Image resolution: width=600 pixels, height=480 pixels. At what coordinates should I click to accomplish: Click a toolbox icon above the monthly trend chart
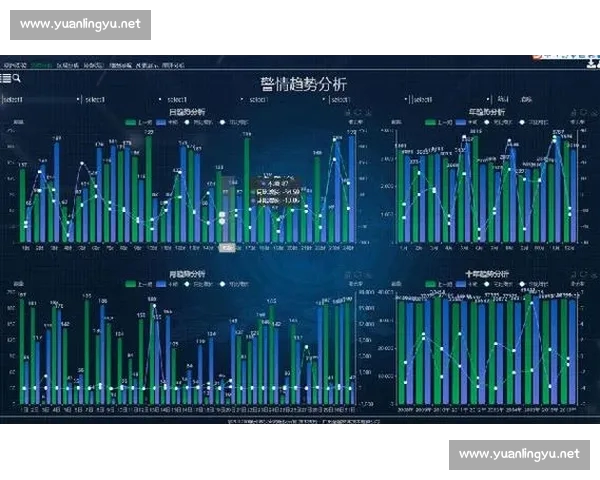coord(351,274)
